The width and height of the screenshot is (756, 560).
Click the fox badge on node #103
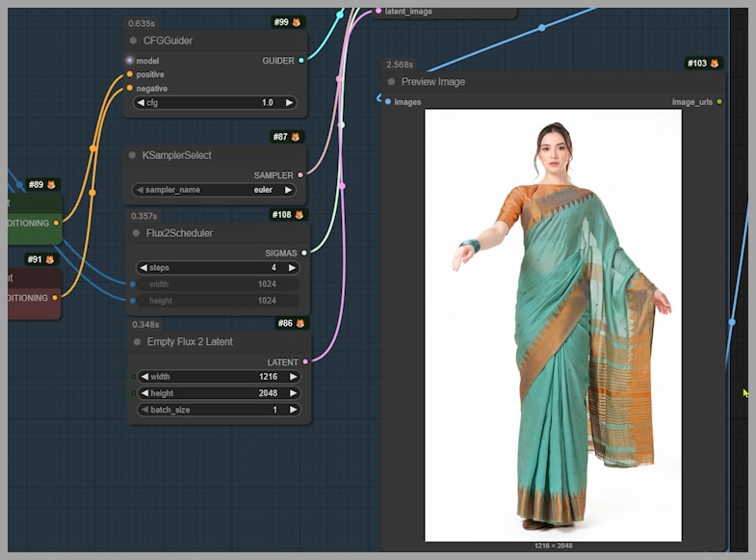(x=714, y=64)
